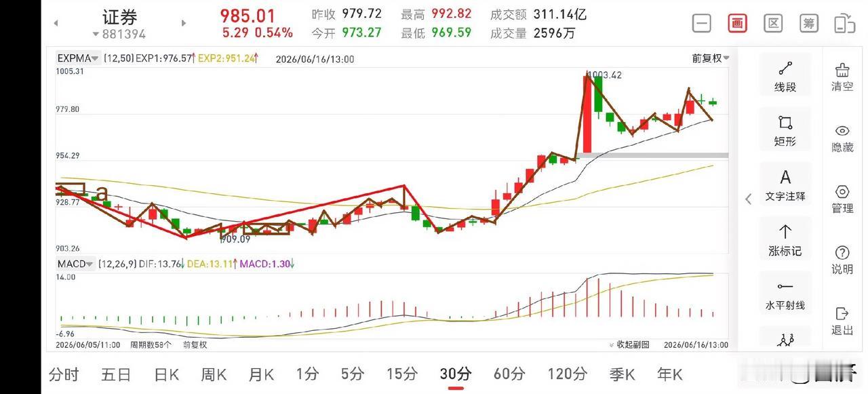Select the active 30分 tab
Image resolution: width=868 pixels, height=394 pixels.
[456, 374]
